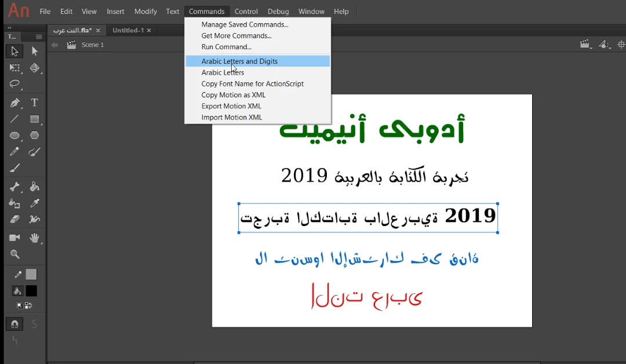The image size is (626, 364).
Task: Select the Rectangle tool
Action: pos(34,119)
